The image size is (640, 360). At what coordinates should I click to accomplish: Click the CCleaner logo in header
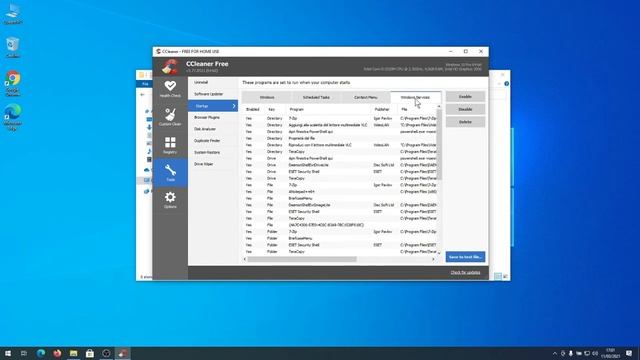tap(169, 67)
